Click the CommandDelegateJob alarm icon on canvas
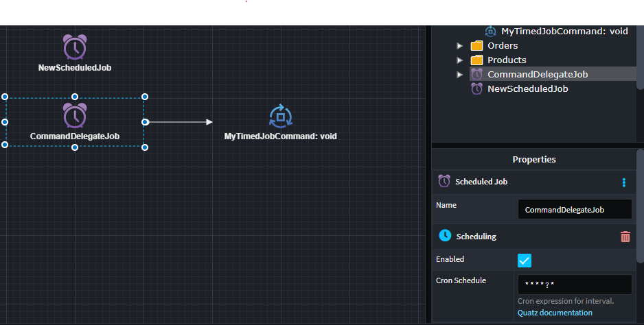This screenshot has height=325, width=644. click(x=75, y=116)
